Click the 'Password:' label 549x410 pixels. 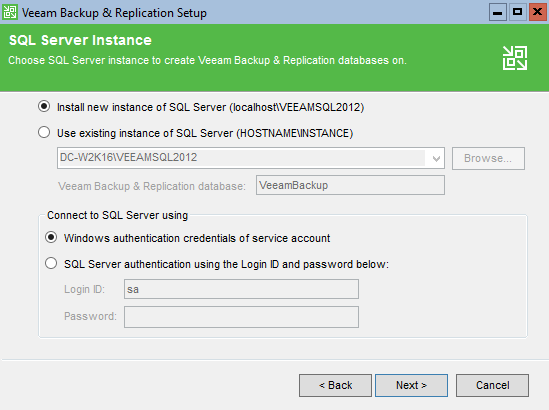90,316
